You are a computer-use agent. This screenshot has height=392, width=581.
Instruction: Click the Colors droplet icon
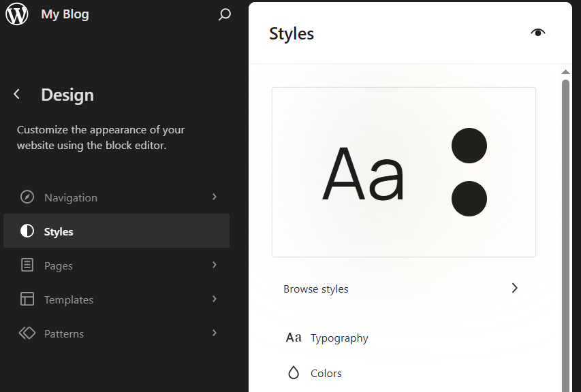click(294, 373)
